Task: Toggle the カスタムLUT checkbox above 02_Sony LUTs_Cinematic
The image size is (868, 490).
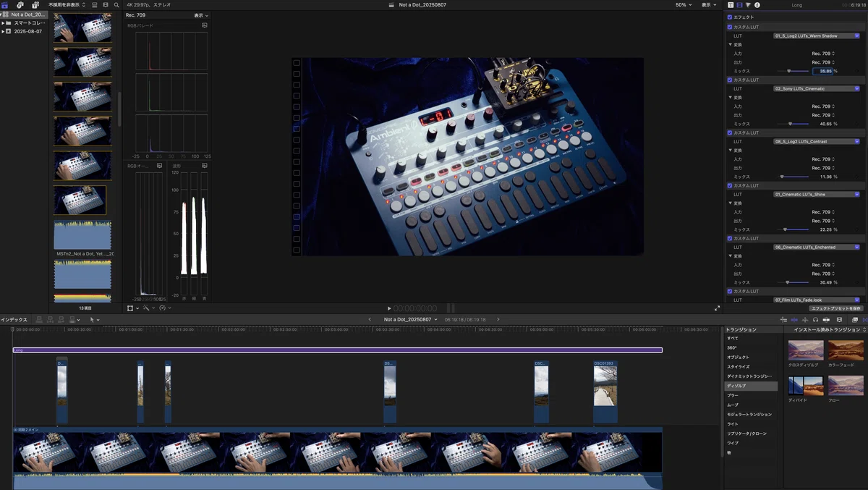Action: 730,80
